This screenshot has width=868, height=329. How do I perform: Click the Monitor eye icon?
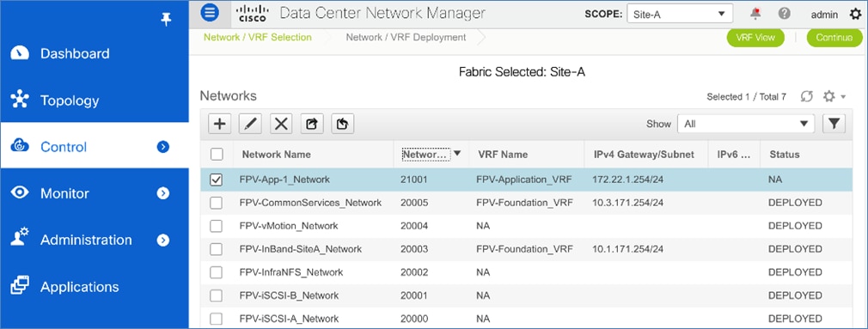20,192
